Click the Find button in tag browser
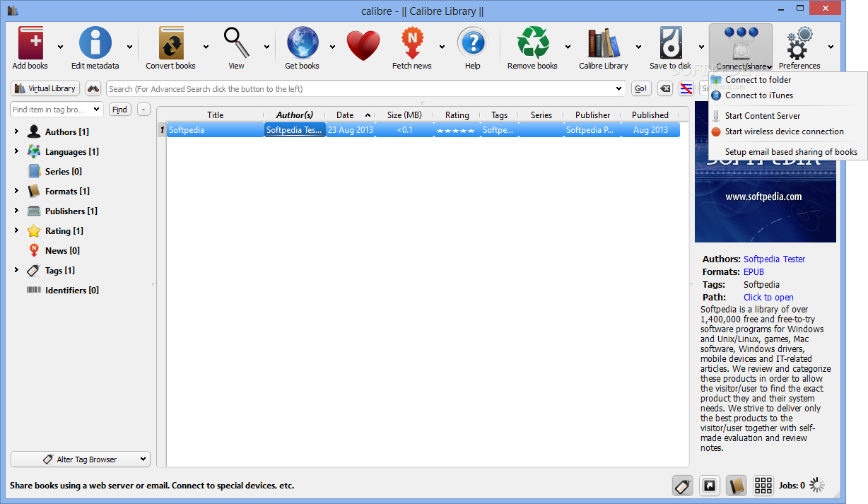This screenshot has width=868, height=504. point(120,110)
